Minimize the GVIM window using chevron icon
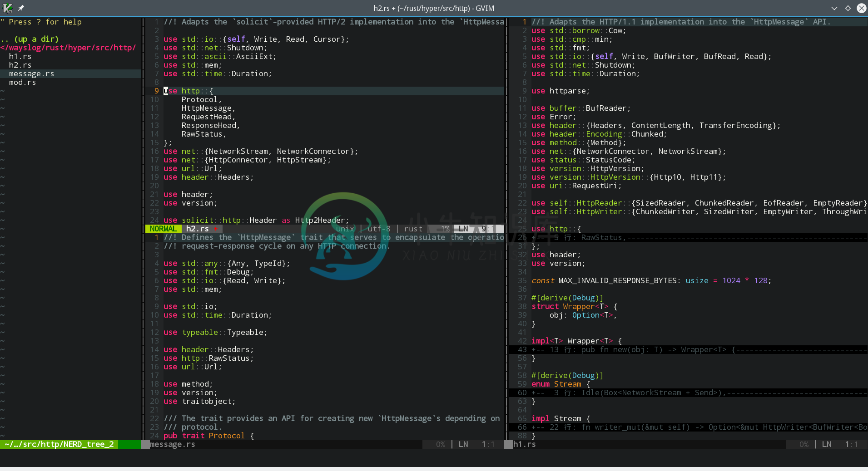The width and height of the screenshot is (868, 471). pyautogui.click(x=834, y=8)
